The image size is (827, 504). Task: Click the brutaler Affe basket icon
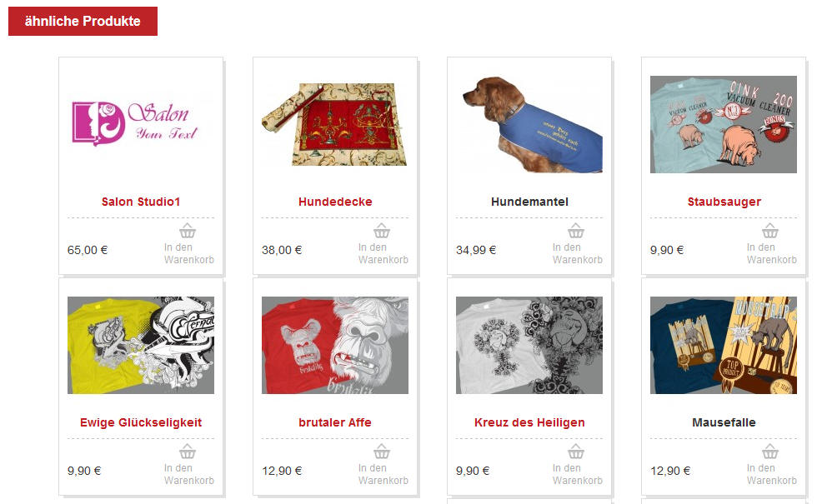tap(382, 452)
